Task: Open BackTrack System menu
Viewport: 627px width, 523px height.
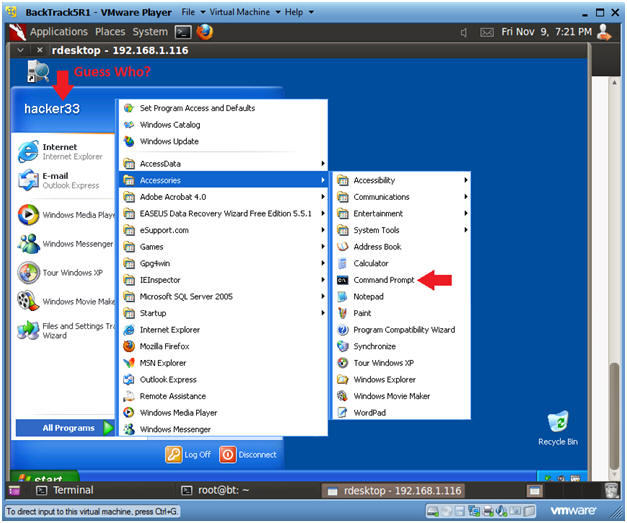Action: click(x=150, y=32)
